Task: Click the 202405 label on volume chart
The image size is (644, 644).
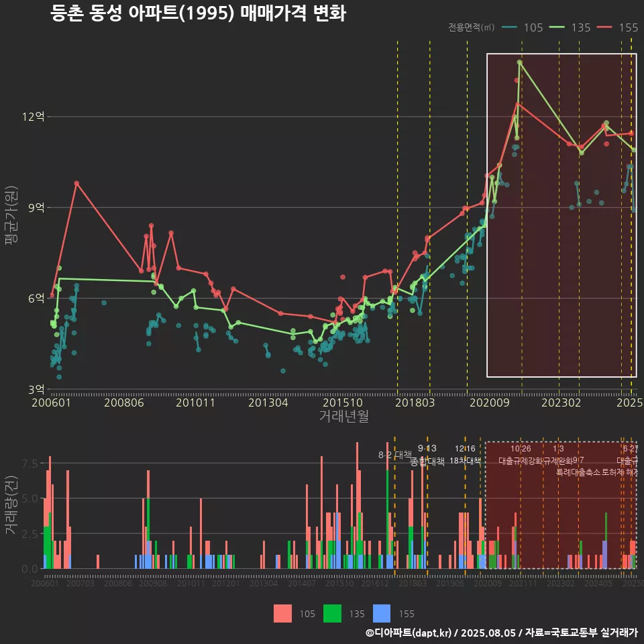Action: (x=598, y=583)
